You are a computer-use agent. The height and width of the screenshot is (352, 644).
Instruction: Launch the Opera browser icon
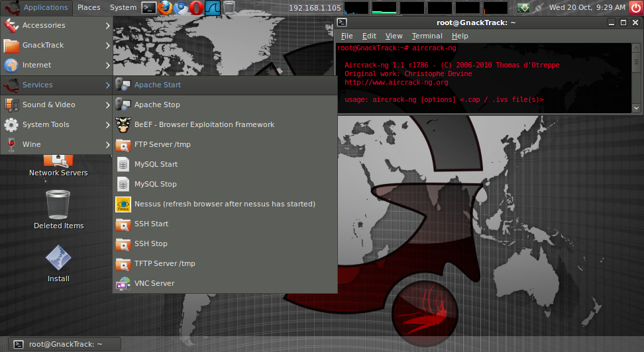196,7
